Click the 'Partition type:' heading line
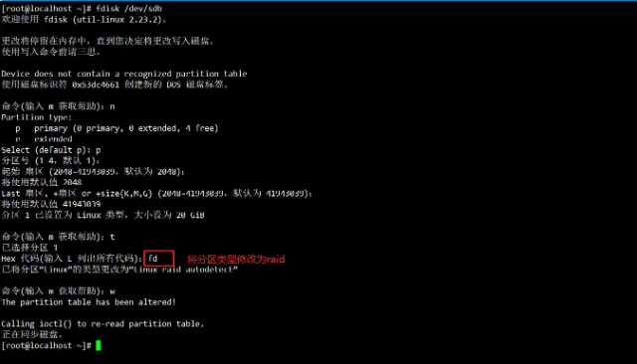Screen dimensions: 637x364 click(x=36, y=117)
